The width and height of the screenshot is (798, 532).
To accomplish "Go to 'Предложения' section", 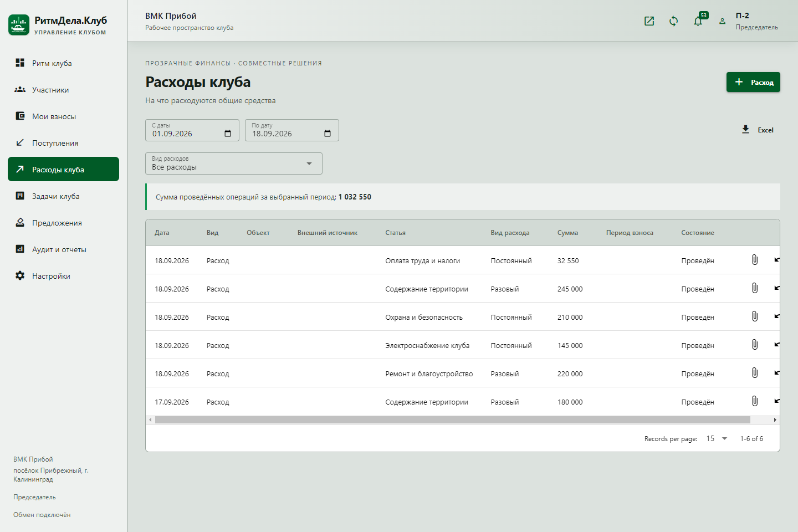I will [63, 223].
